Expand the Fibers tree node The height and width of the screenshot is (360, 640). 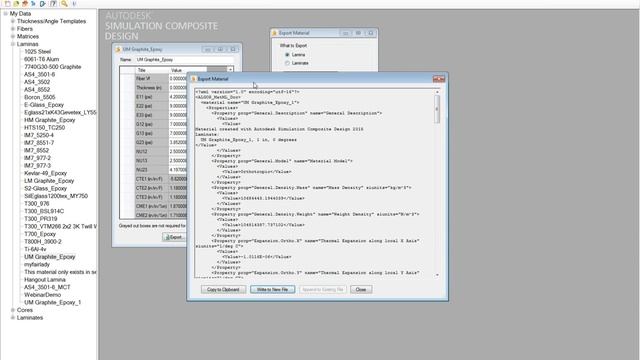click(x=13, y=29)
